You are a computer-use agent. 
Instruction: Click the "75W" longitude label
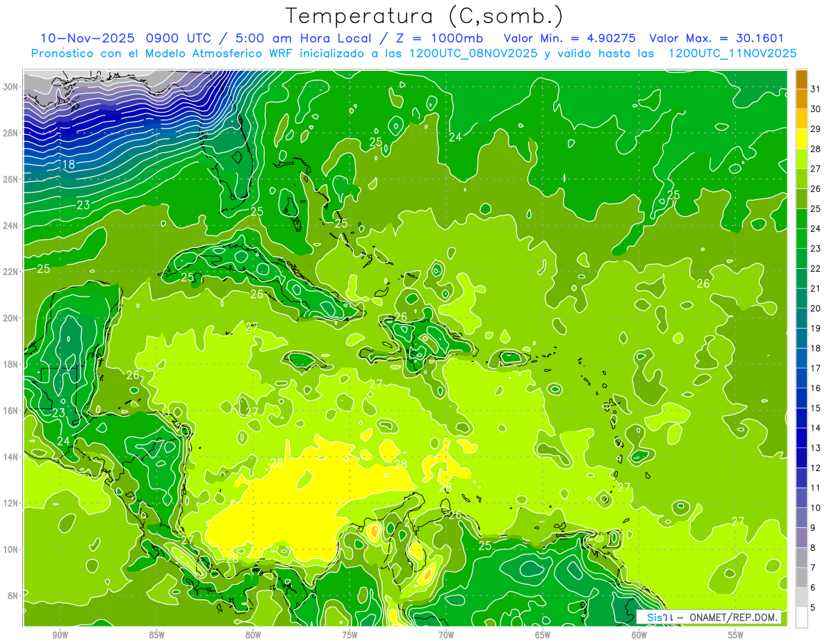[x=350, y=635]
